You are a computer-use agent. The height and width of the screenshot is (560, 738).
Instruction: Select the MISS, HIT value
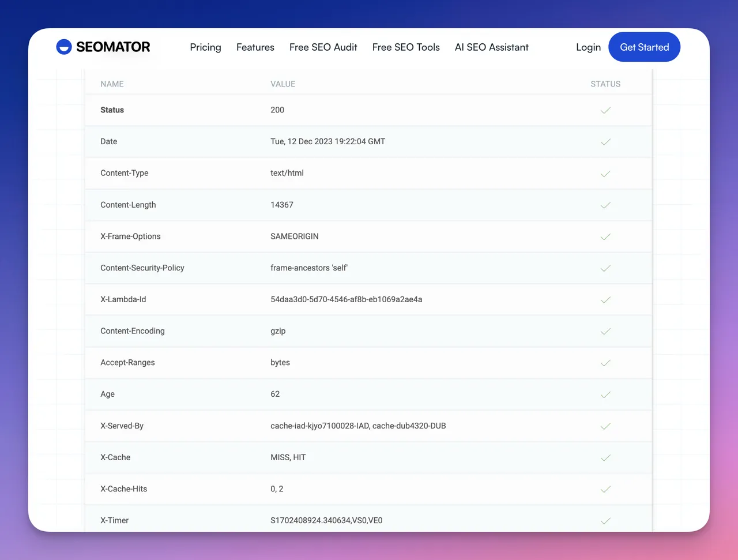[x=288, y=457]
